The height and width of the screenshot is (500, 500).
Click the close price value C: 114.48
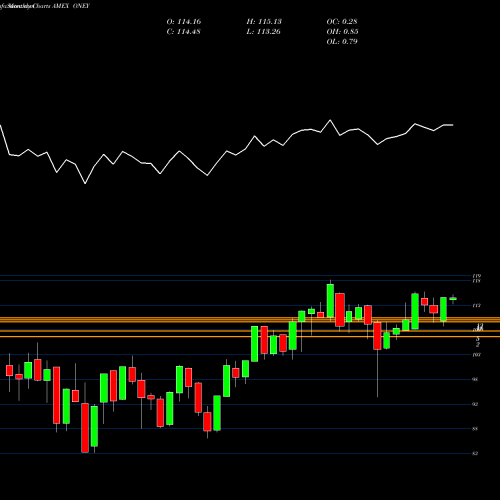(x=184, y=32)
